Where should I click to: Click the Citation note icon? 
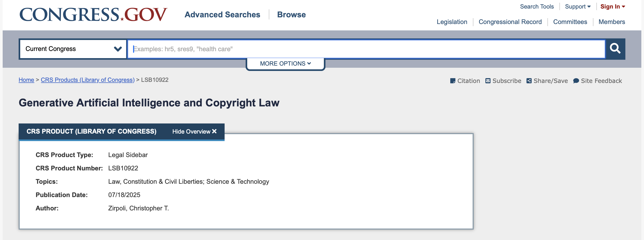(453, 81)
